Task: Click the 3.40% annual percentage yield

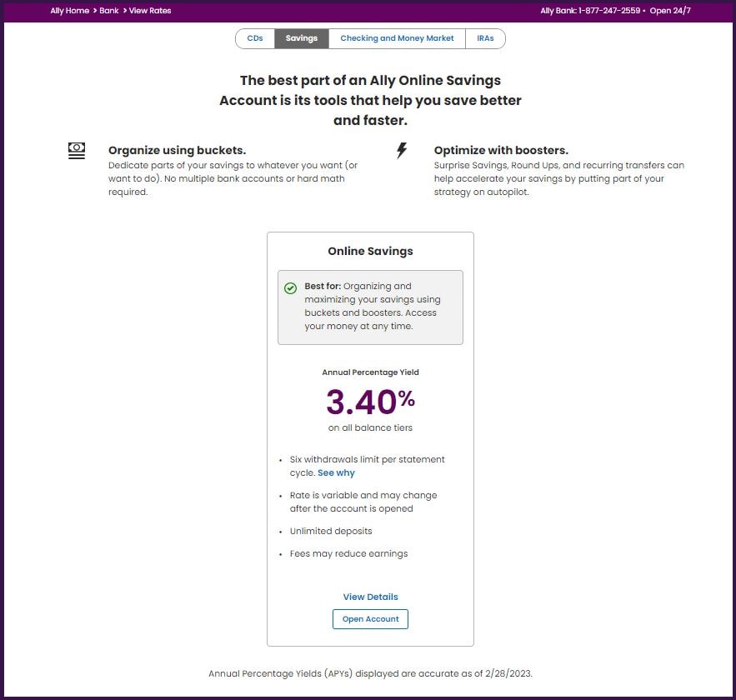Action: [x=370, y=402]
